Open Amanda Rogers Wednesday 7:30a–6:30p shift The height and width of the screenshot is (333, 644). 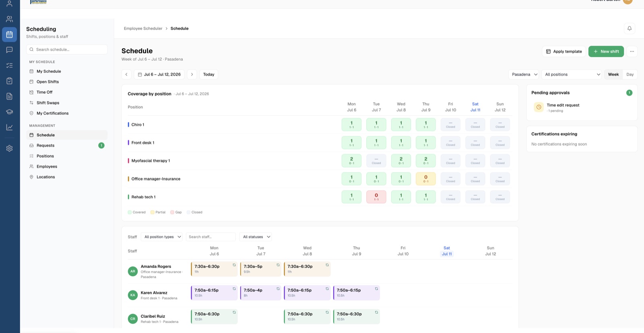pos(307,269)
